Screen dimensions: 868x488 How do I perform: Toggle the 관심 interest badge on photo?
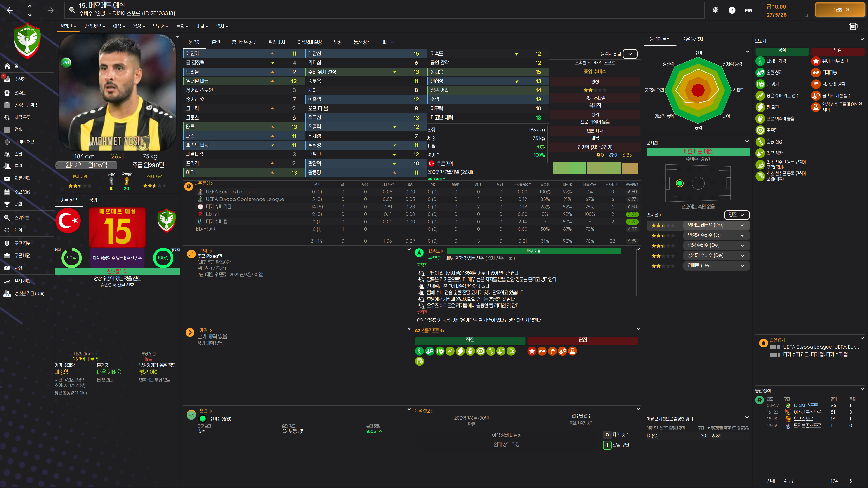(66, 63)
